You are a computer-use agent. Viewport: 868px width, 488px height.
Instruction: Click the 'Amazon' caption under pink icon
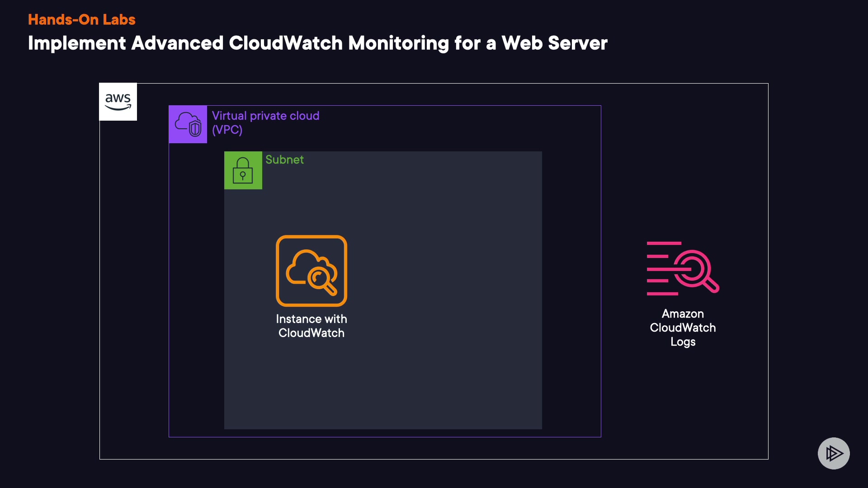point(683,314)
